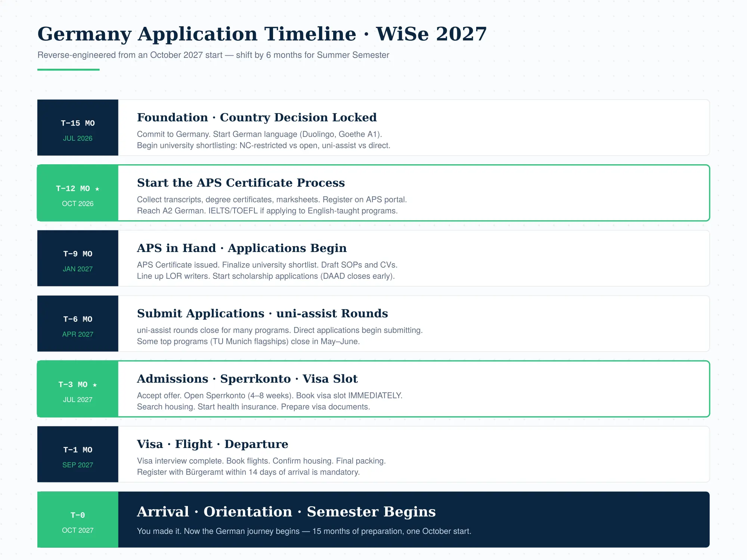Image resolution: width=747 pixels, height=560 pixels.
Task: Click line 'Register with Bürgeramt within 14 days'
Action: point(248,472)
